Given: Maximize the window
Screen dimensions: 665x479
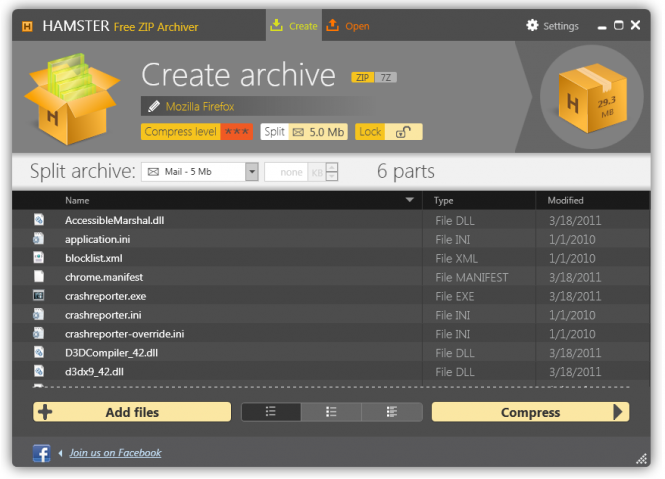Looking at the screenshot, I should (x=619, y=25).
